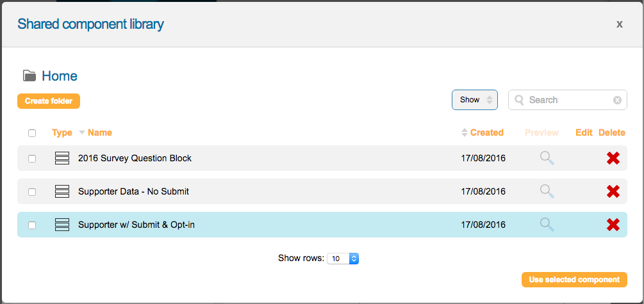Image resolution: width=644 pixels, height=304 pixels.
Task: Sort components by Name column
Action: click(x=99, y=132)
